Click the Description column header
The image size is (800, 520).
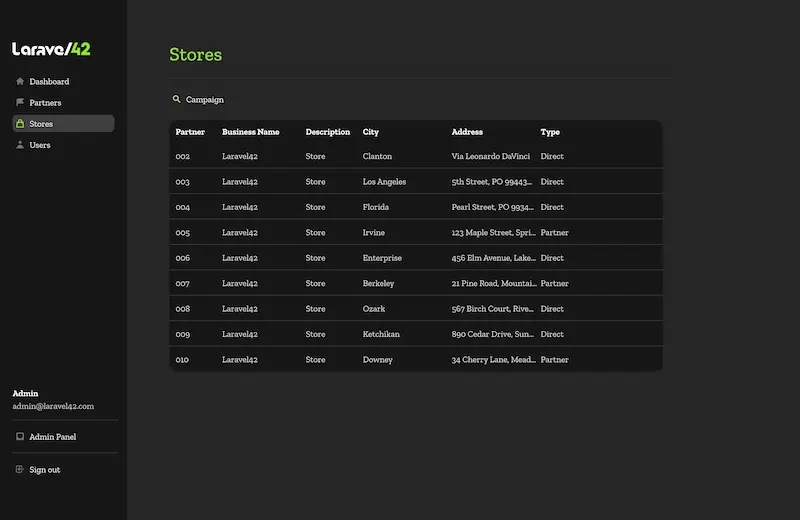(x=328, y=132)
